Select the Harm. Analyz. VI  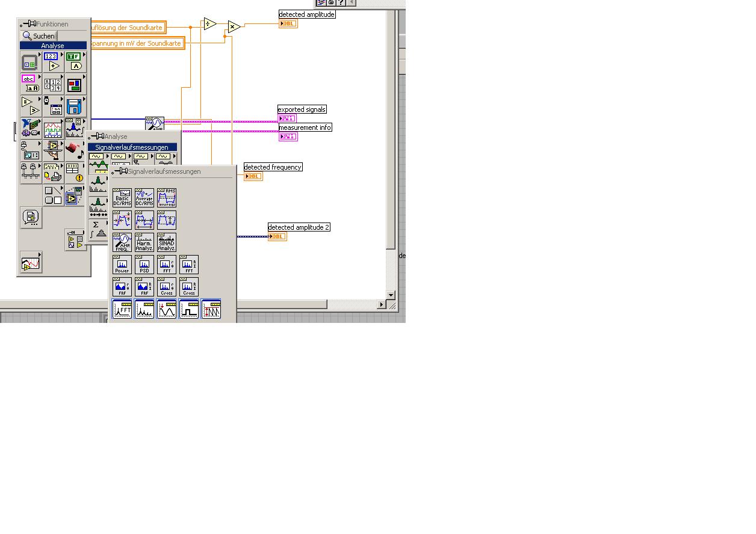pyautogui.click(x=144, y=242)
